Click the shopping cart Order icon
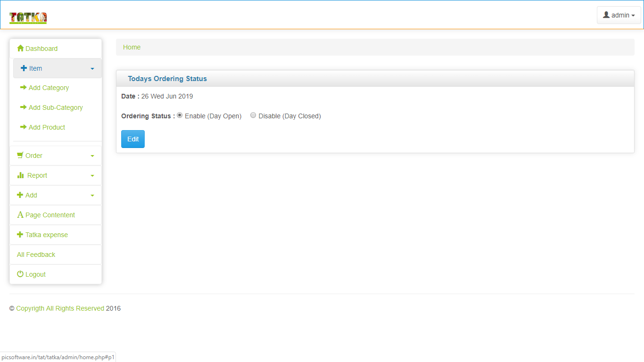644x362 pixels. 20,155
